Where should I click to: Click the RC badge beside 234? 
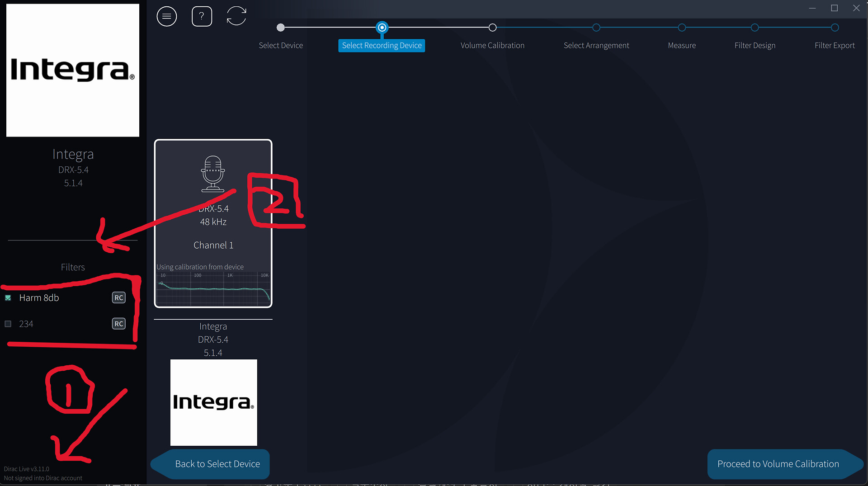(119, 324)
